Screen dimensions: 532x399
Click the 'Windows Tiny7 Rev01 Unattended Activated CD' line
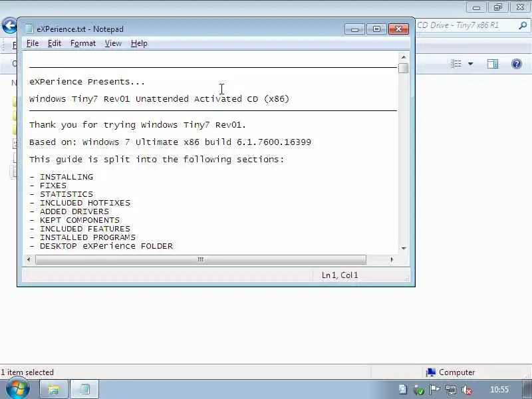159,99
